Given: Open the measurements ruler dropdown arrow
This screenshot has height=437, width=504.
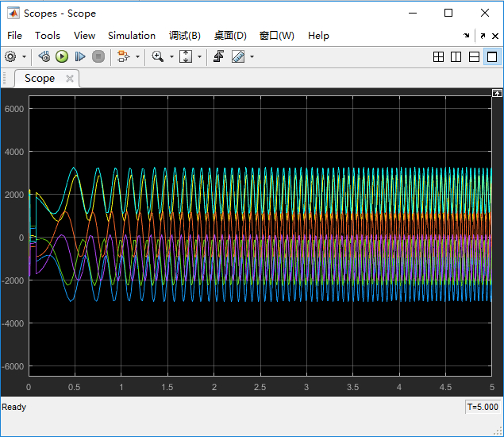Looking at the screenshot, I should [x=252, y=56].
